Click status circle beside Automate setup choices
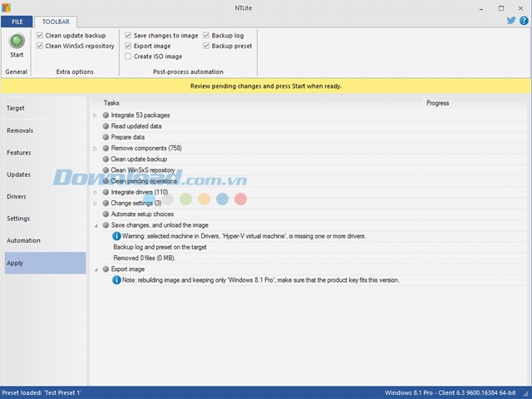The image size is (532, 399). [x=106, y=214]
